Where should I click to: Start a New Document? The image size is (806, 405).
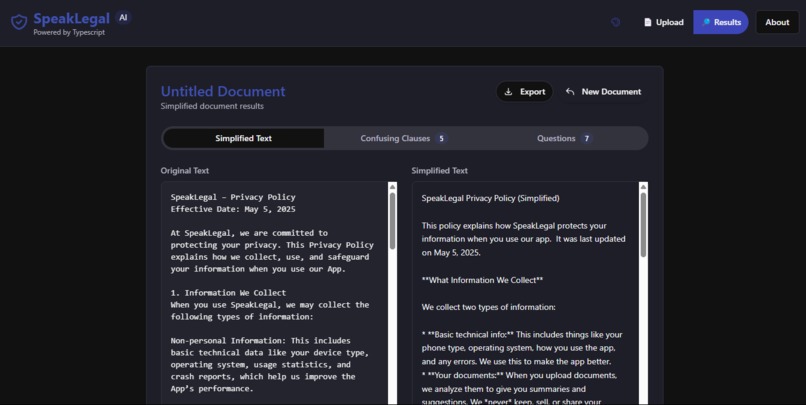click(x=603, y=91)
